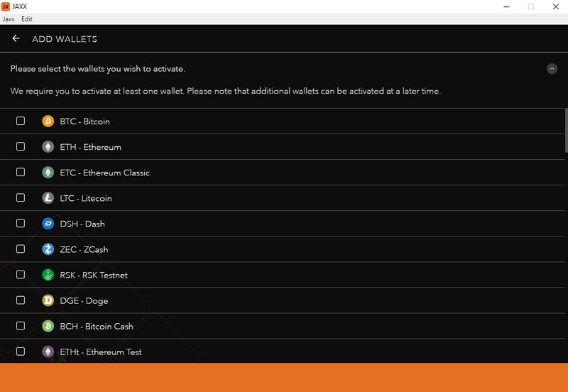Viewport: 568px width, 392px height.
Task: Click the 'LTC - Litecoin' label
Action: (x=86, y=198)
